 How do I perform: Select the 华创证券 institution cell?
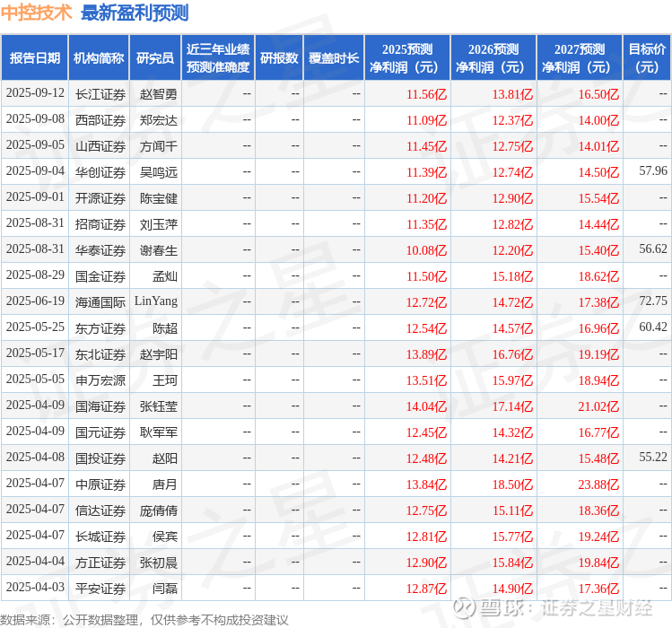coord(100,172)
